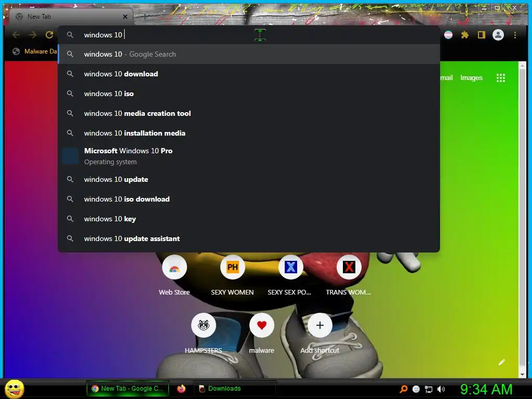Open the Gmail link
Viewport: 532px width, 399px height.
pyautogui.click(x=446, y=78)
